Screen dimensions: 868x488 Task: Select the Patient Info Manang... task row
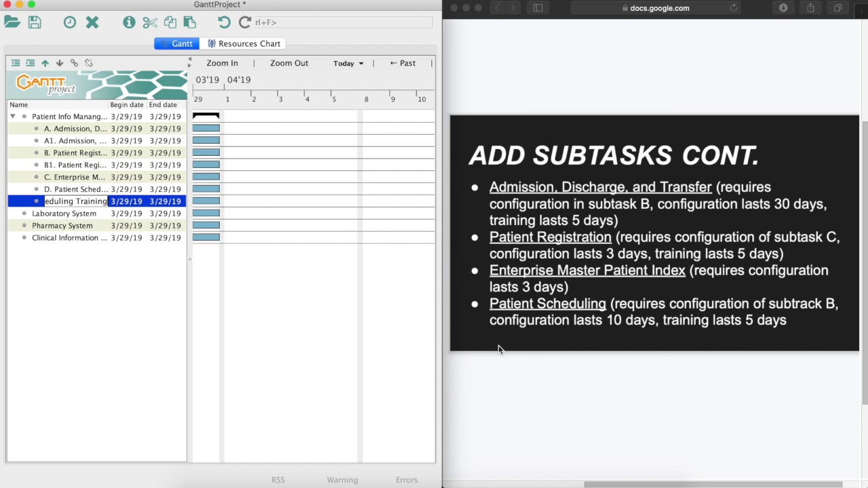(96, 117)
